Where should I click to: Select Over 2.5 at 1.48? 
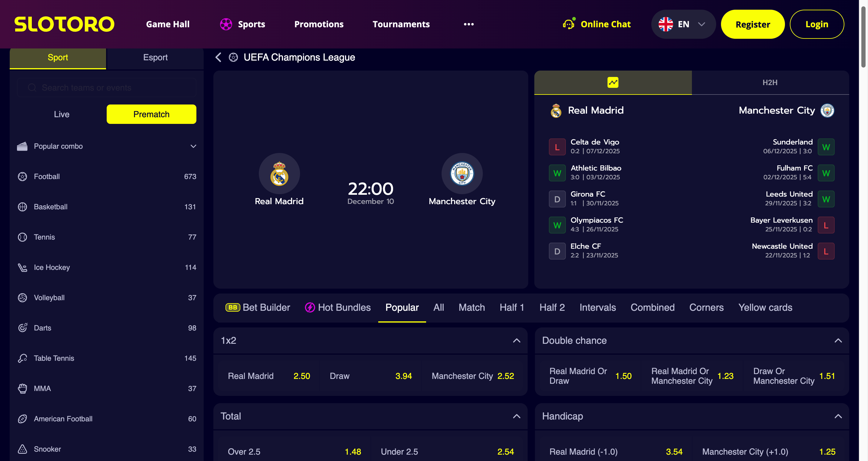pyautogui.click(x=294, y=452)
